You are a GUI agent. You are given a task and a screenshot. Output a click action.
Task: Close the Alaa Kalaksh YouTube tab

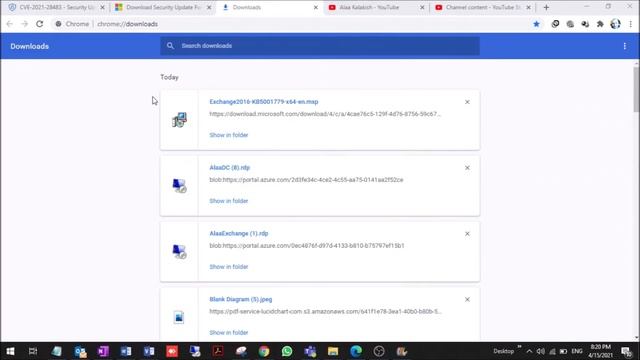click(422, 7)
